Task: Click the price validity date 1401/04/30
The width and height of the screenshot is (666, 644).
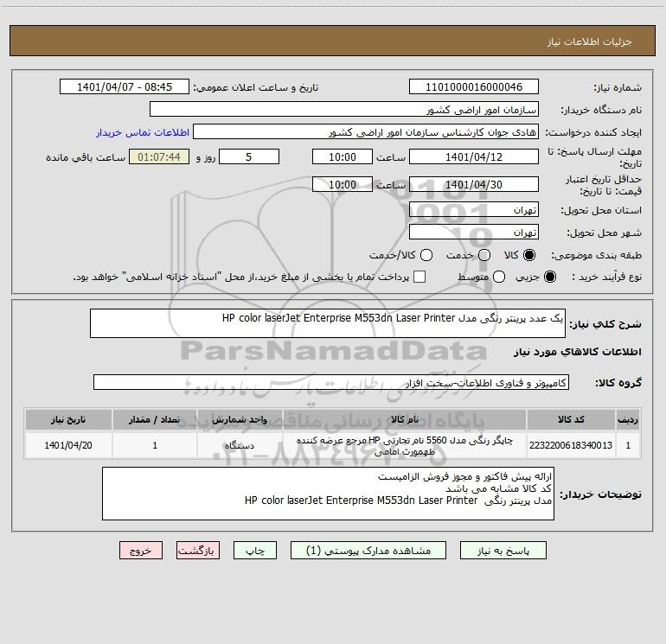Action: pos(474,184)
